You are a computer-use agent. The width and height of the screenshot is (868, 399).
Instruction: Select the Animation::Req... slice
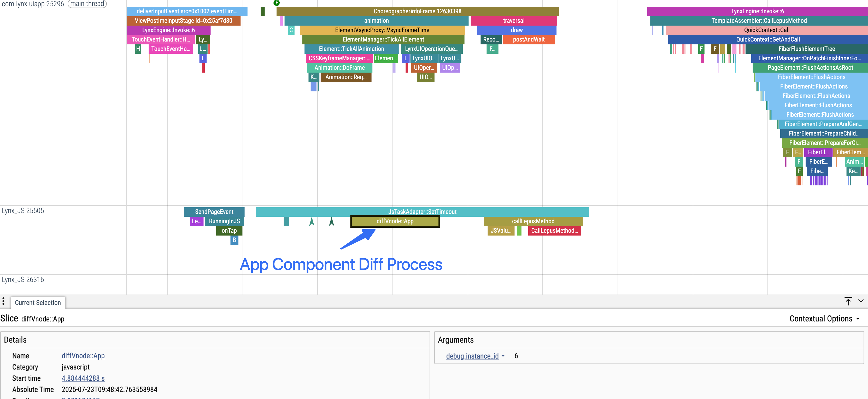pos(346,78)
